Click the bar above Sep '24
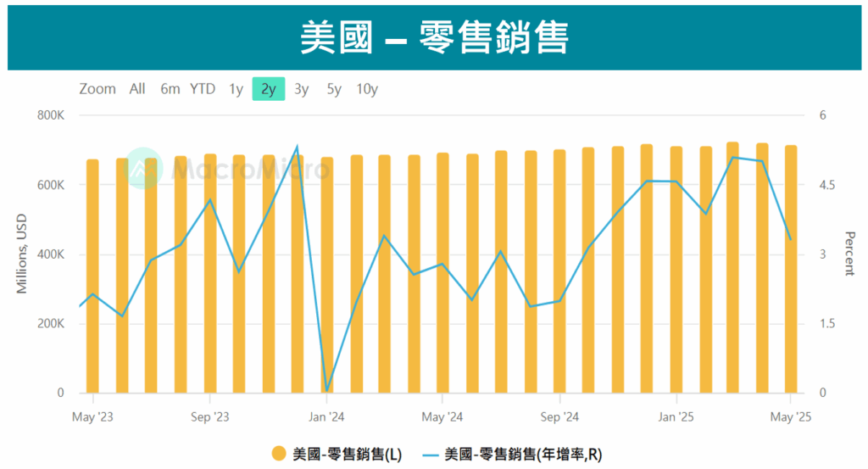Screen dimensions: 868x469 tap(559, 271)
